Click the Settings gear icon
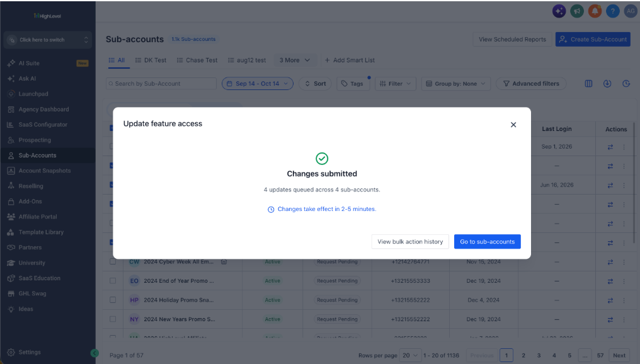Image resolution: width=640 pixels, height=364 pixels. coord(11,352)
